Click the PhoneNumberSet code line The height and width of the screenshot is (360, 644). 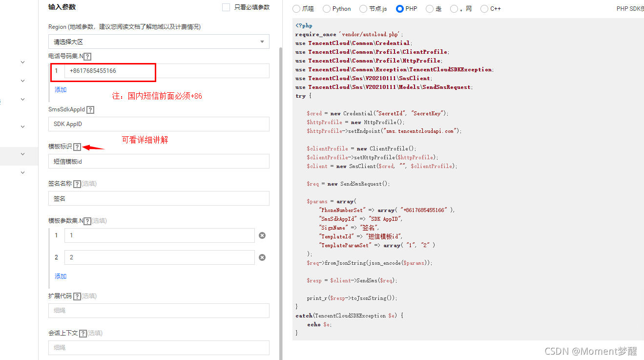[x=387, y=210]
